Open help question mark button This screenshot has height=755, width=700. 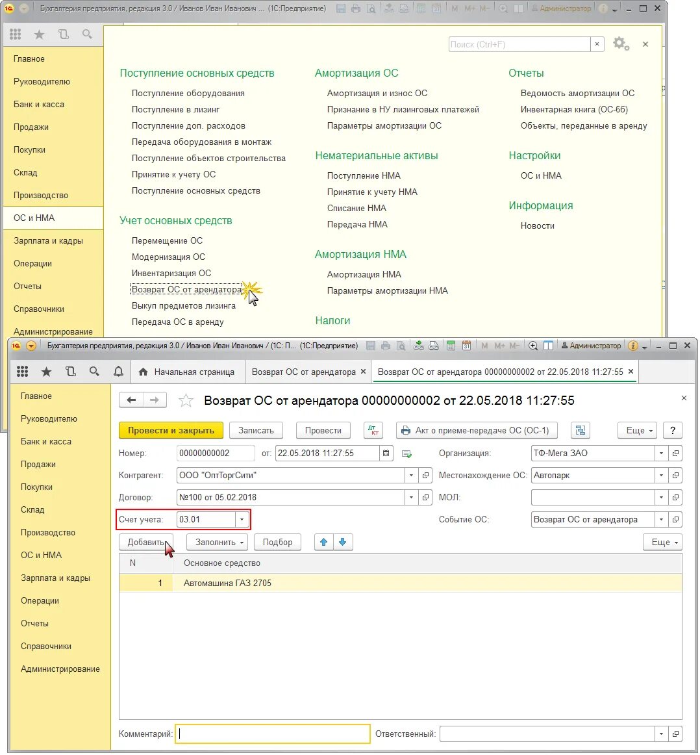673,431
